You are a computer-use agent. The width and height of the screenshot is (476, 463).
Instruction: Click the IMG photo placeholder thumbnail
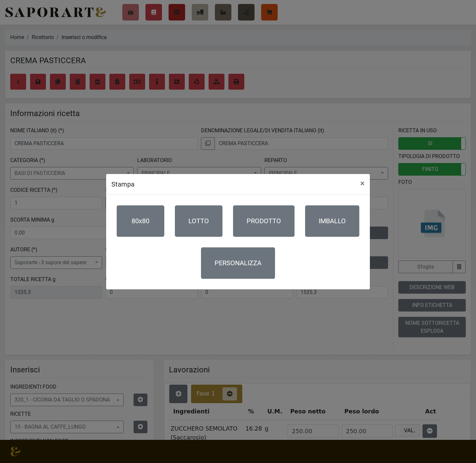point(432,224)
